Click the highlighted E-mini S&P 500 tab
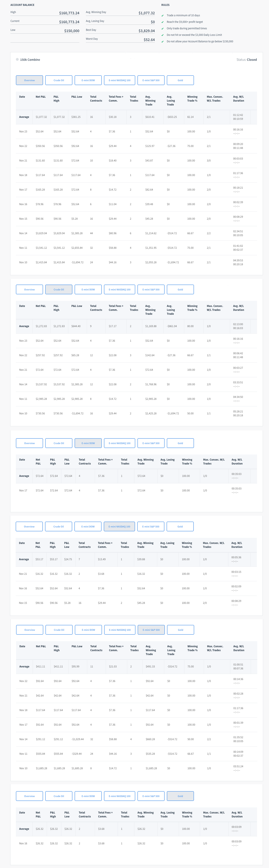 point(151,630)
